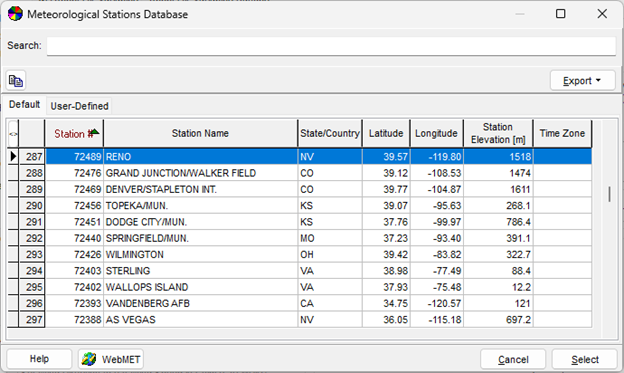
Task: Click the vertical scrollbar thumb of the table
Action: (x=609, y=194)
